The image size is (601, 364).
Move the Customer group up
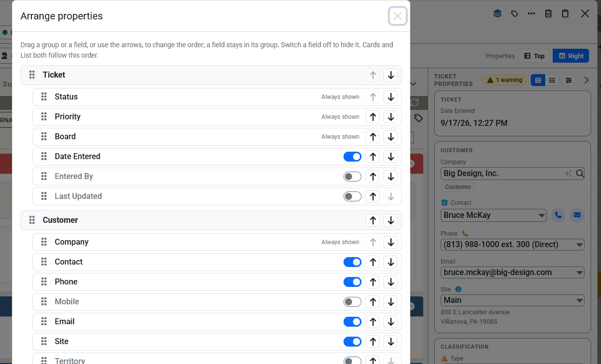click(x=372, y=220)
